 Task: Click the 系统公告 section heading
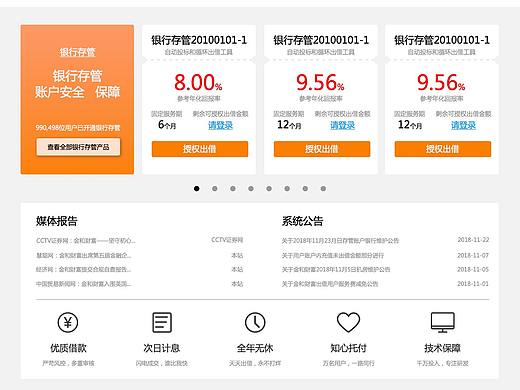(302, 221)
